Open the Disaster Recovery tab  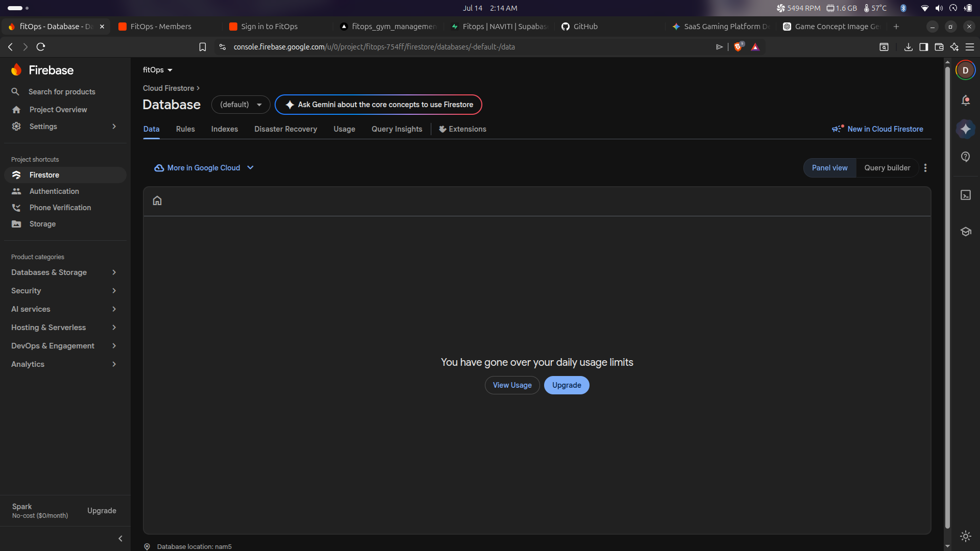(286, 129)
